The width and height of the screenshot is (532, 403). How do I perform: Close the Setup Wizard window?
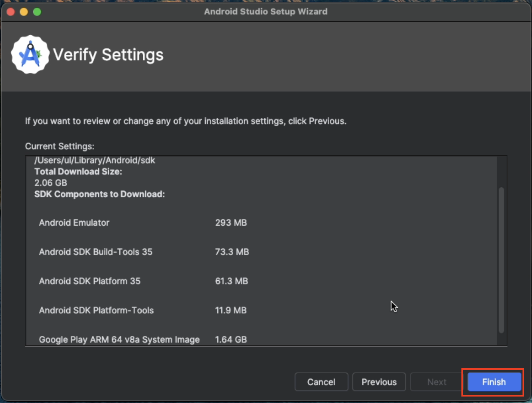[x=10, y=12]
